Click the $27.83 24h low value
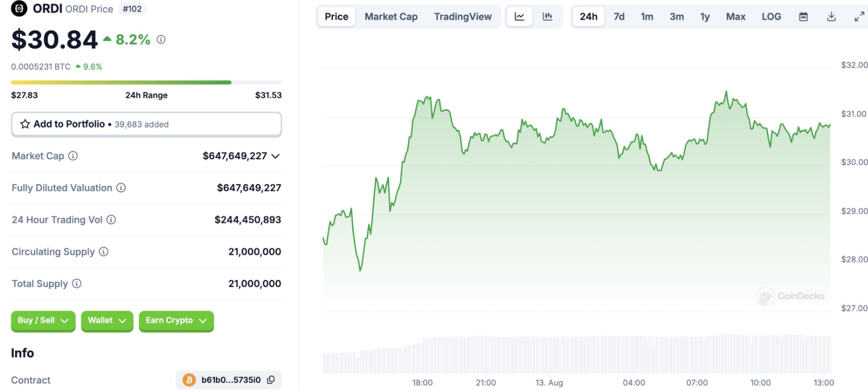The width and height of the screenshot is (868, 390). (24, 95)
